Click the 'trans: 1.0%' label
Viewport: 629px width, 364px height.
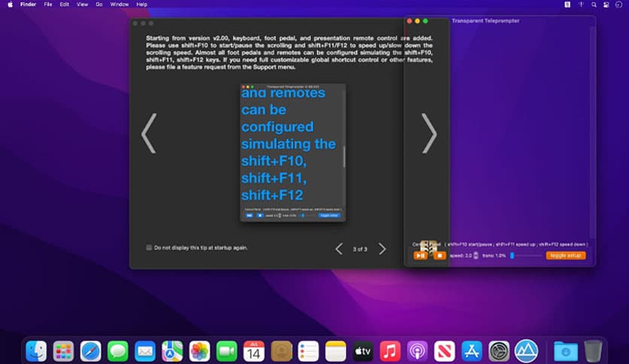(x=494, y=256)
